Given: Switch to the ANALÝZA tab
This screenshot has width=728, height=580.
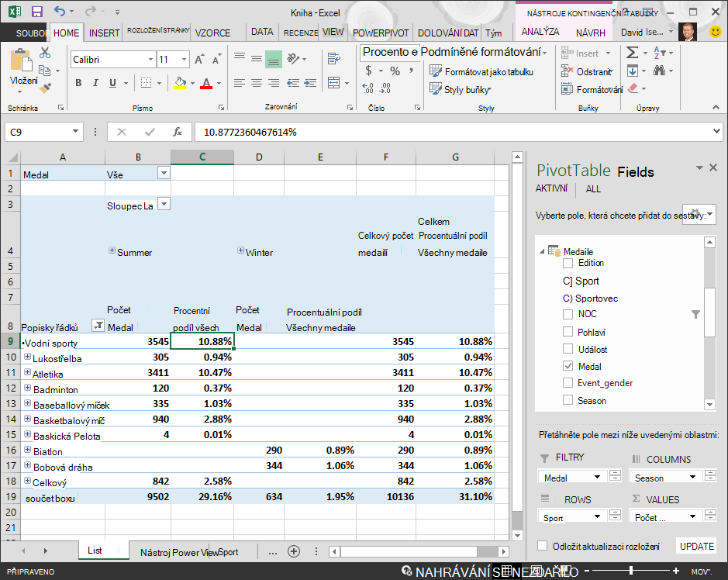Looking at the screenshot, I should [x=540, y=32].
